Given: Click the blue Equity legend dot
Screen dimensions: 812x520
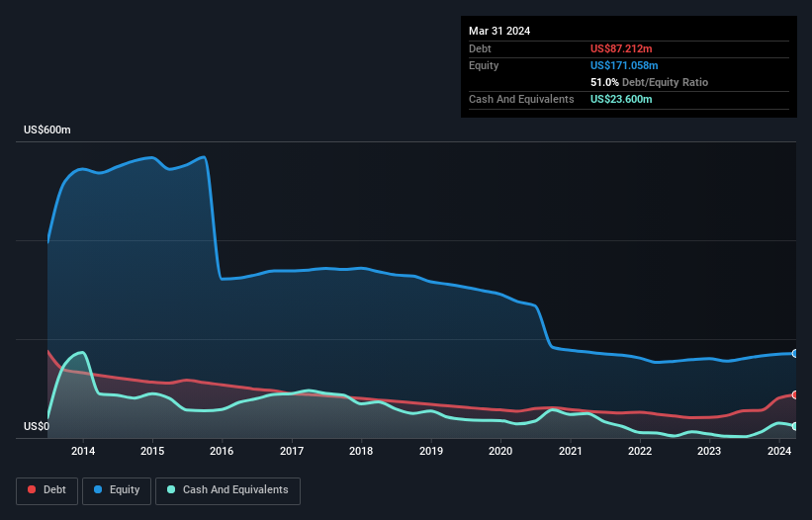Looking at the screenshot, I should tap(98, 489).
